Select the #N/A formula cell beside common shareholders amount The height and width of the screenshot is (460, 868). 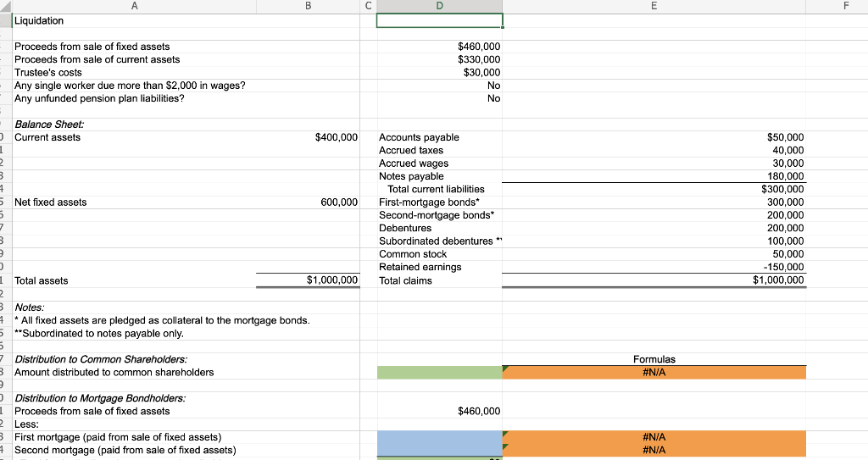pos(654,373)
